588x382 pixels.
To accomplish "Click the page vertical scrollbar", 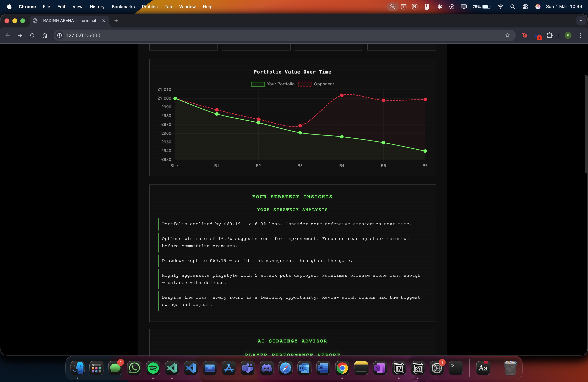I will [586, 123].
